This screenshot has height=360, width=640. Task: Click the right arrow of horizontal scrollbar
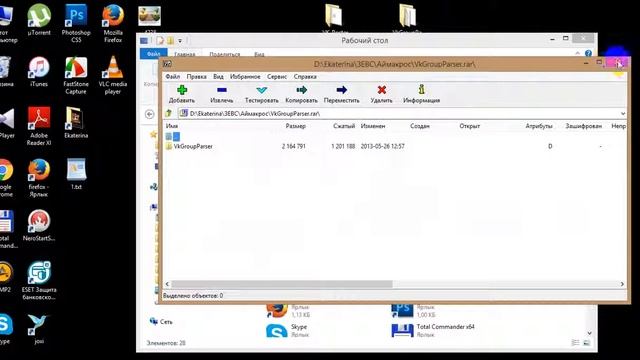point(622,284)
